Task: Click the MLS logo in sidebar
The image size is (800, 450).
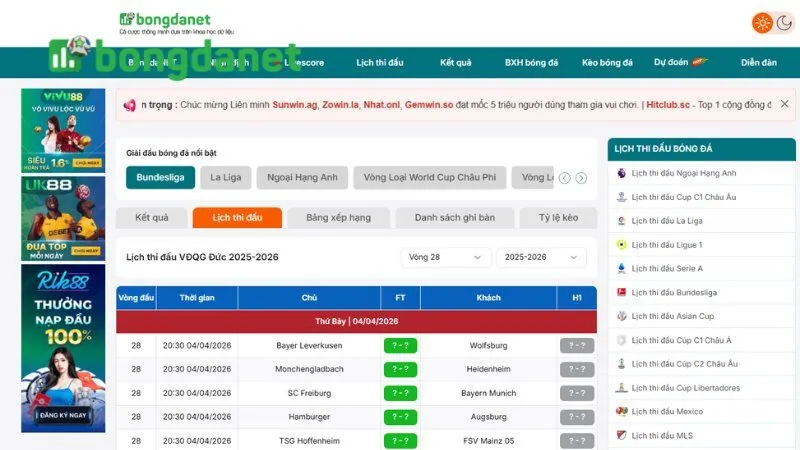Action: [x=622, y=436]
